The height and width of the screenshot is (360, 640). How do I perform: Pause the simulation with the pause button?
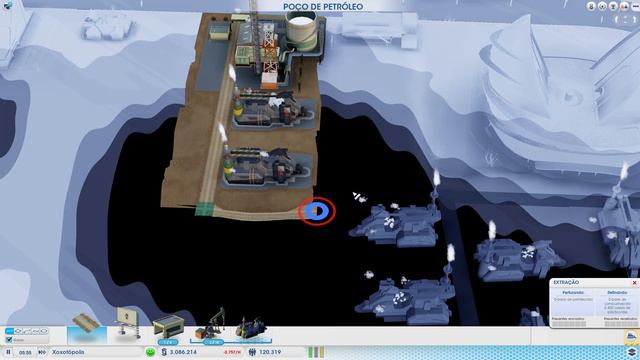click(8, 352)
